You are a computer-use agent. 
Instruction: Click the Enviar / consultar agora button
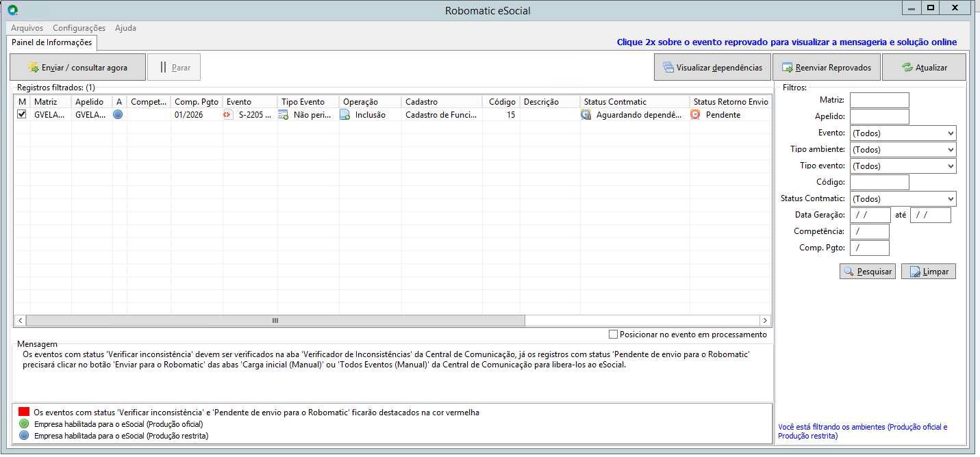pos(77,68)
